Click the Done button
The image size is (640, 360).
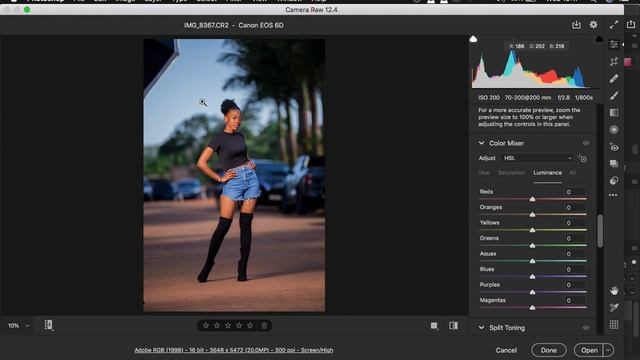point(549,350)
